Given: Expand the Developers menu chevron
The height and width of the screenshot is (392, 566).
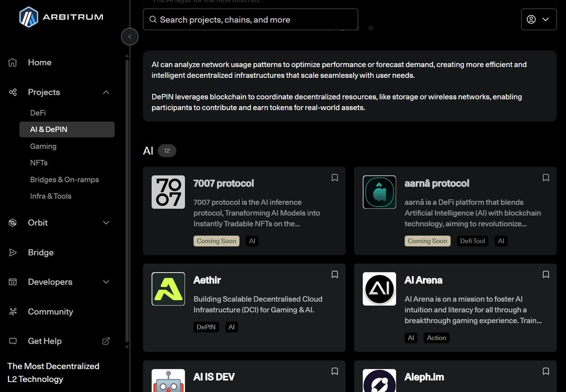Looking at the screenshot, I should tap(106, 282).
